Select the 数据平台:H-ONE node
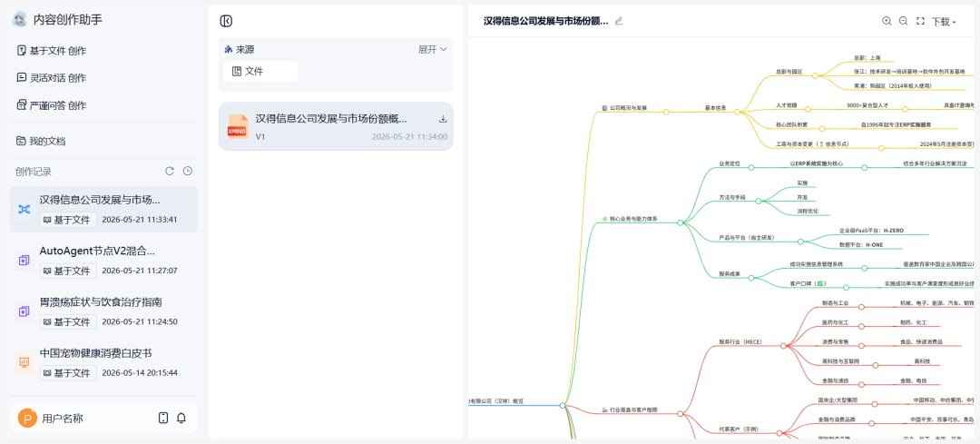Viewport: 980px width, 444px height. click(x=861, y=245)
